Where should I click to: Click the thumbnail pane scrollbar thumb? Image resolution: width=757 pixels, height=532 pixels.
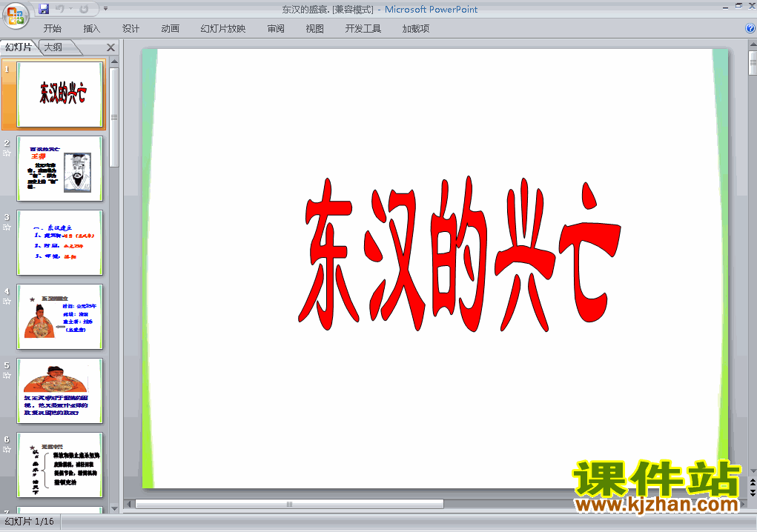114,117
